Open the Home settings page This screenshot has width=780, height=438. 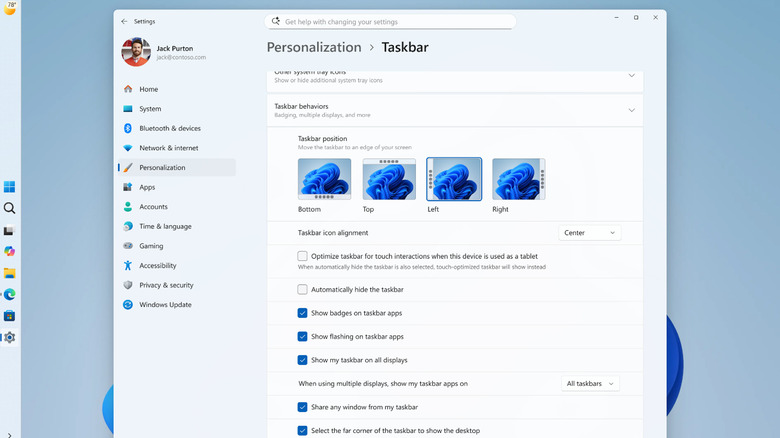point(177,89)
